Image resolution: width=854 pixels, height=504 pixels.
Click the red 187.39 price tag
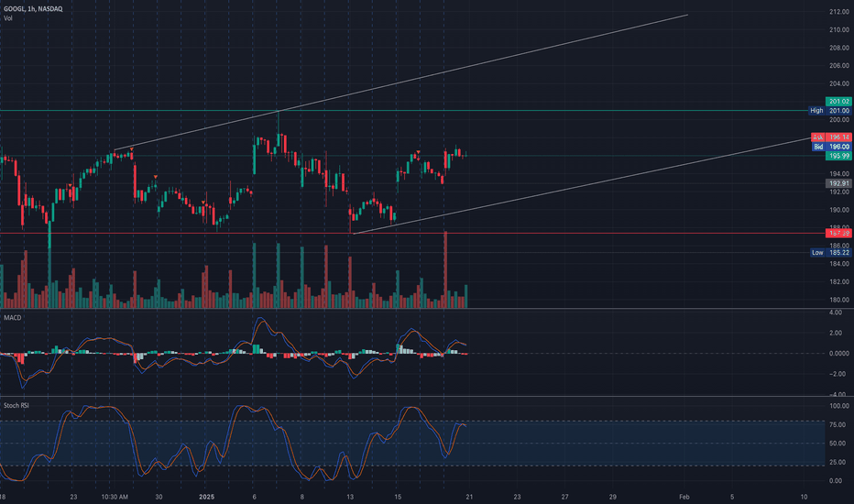coord(838,233)
